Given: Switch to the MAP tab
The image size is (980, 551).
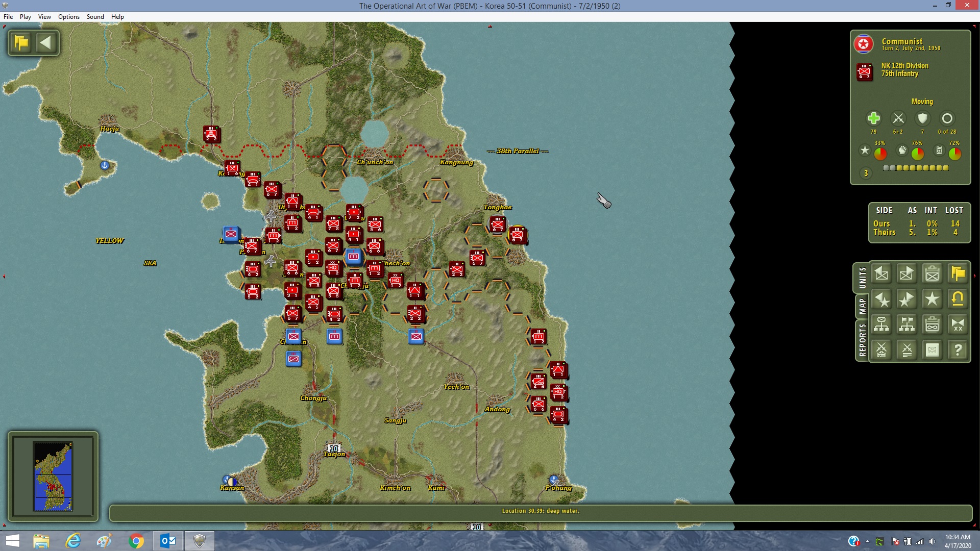Looking at the screenshot, I should (x=862, y=306).
